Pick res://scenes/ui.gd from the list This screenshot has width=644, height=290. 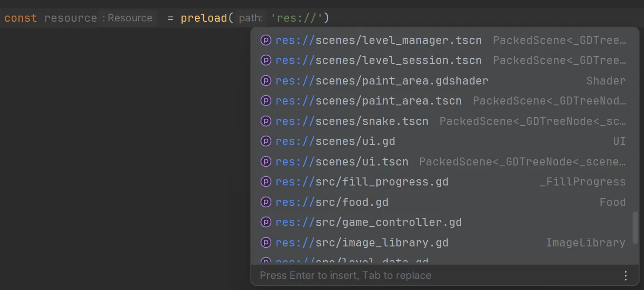(x=443, y=141)
